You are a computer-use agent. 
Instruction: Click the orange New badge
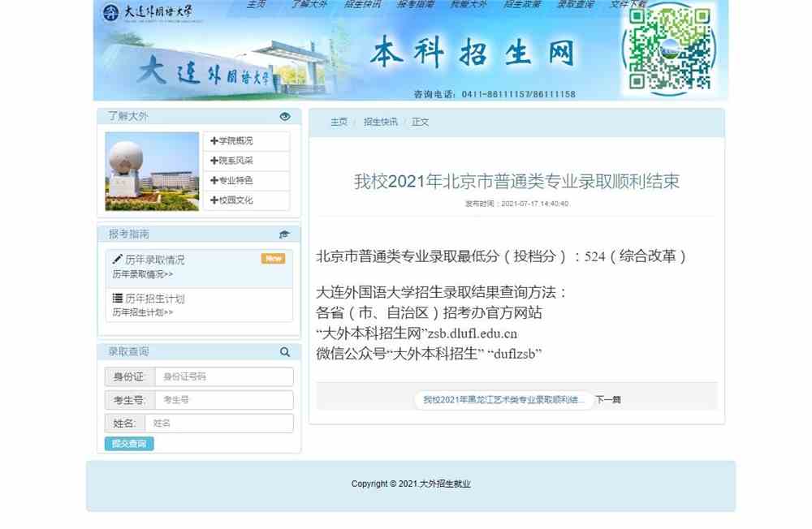273,258
